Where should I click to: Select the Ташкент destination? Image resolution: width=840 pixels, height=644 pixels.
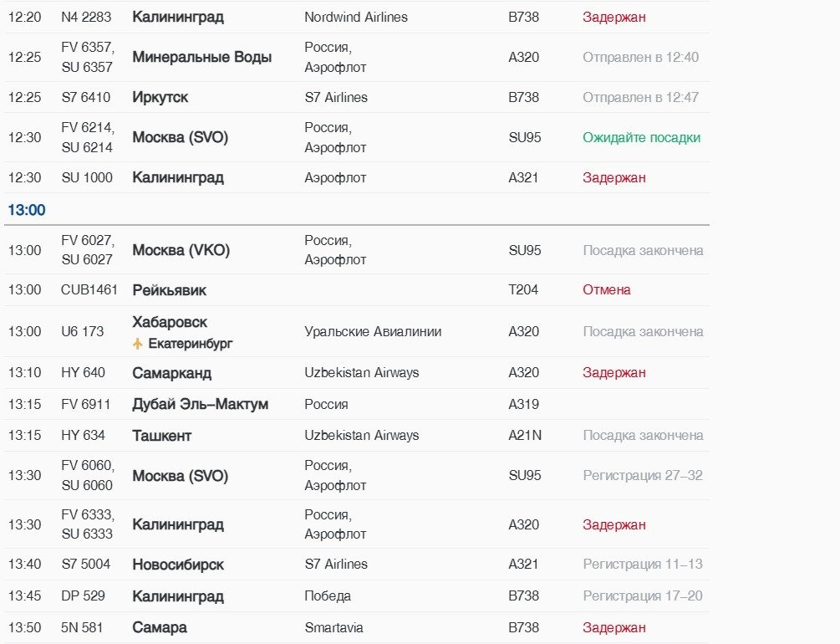pyautogui.click(x=161, y=436)
